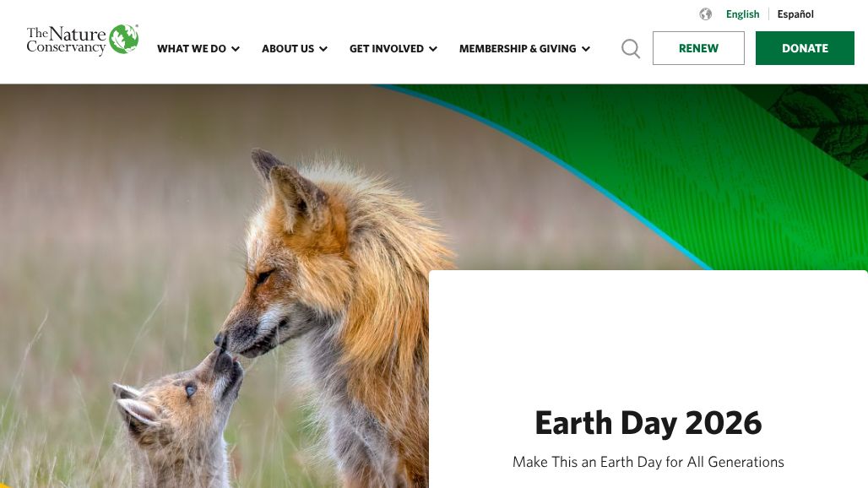Open the Earth Day 2026 headline
This screenshot has height=488, width=868.
648,423
